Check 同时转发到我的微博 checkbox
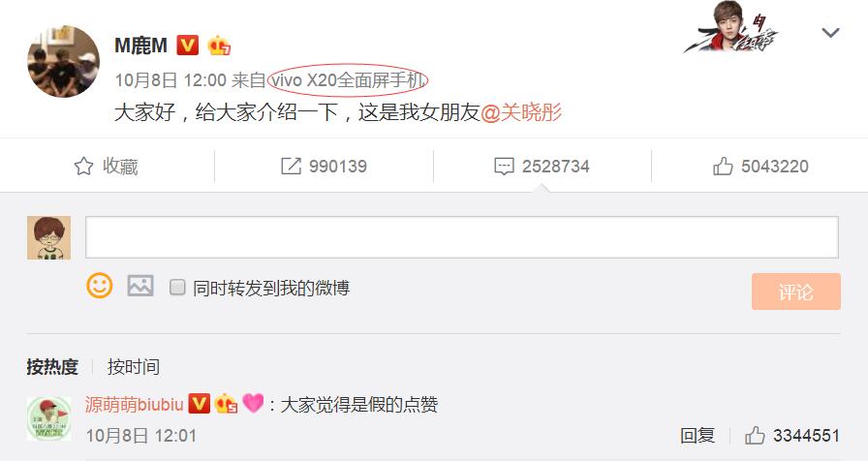This screenshot has width=868, height=461. click(177, 288)
